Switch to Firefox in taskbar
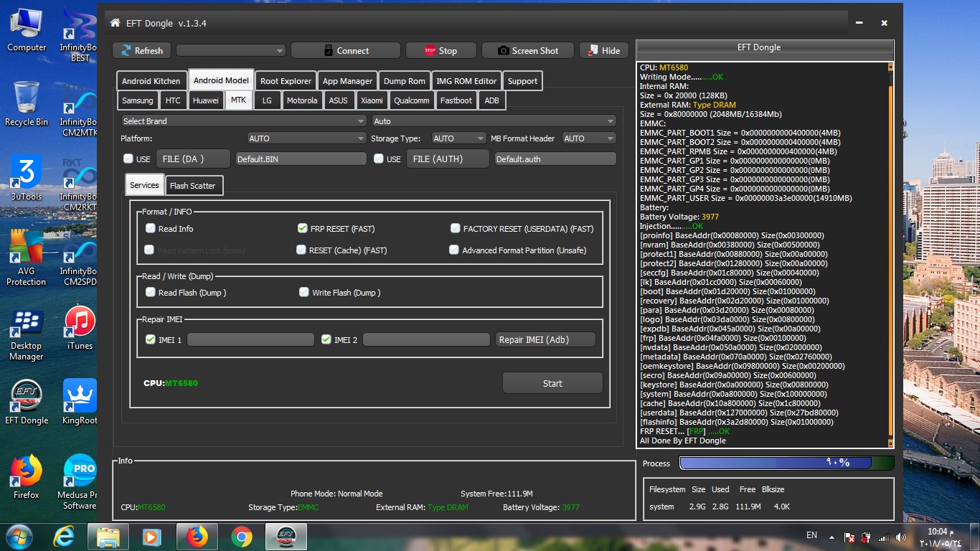The height and width of the screenshot is (551, 980). [x=197, y=536]
